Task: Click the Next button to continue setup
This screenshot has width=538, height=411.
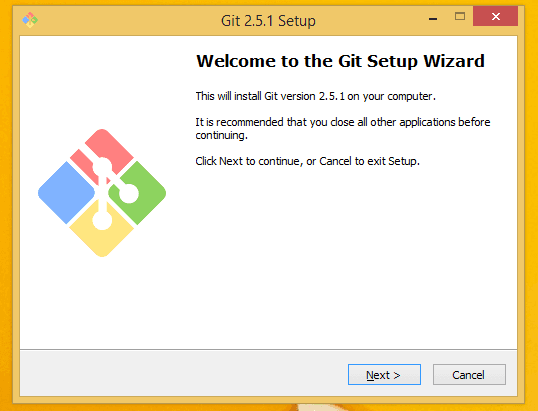Action: 384,375
